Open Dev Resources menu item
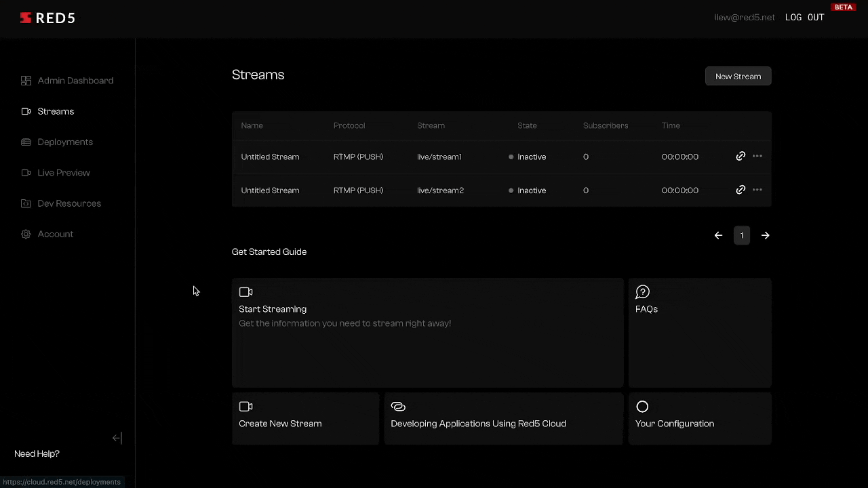868x488 pixels. (61, 203)
